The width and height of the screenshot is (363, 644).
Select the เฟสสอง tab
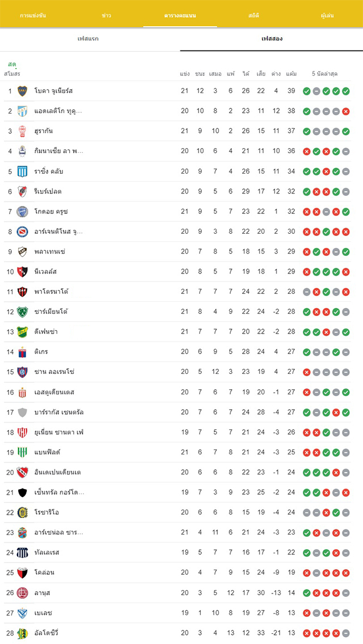(272, 39)
